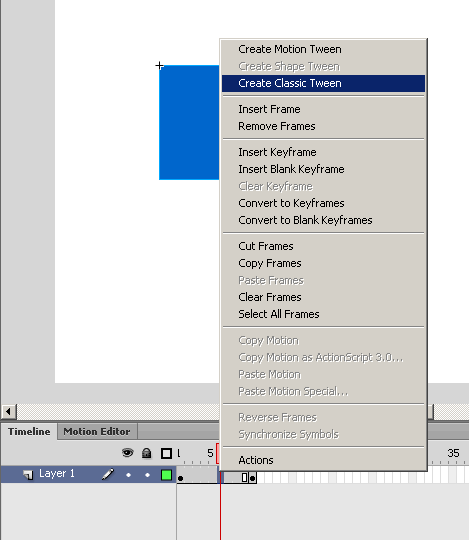This screenshot has height=540, width=469.
Task: Click the Layer 1 page icon
Action: pos(28,475)
